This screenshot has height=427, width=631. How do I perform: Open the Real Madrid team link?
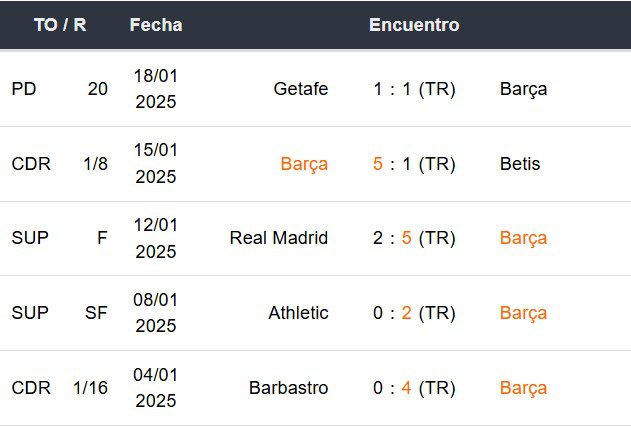278,238
